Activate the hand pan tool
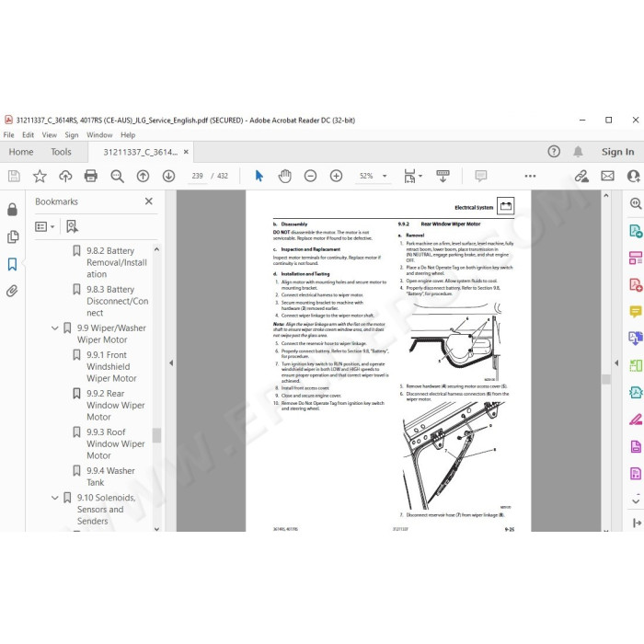 coord(284,177)
